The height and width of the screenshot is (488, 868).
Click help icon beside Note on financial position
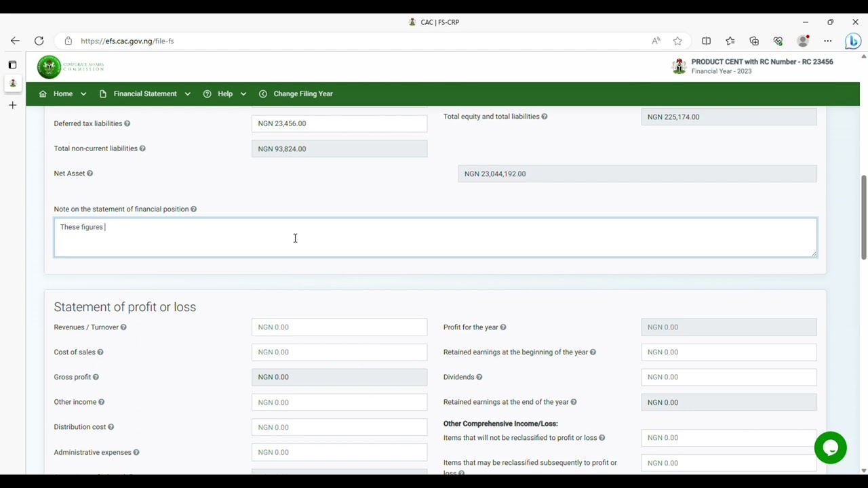(193, 209)
